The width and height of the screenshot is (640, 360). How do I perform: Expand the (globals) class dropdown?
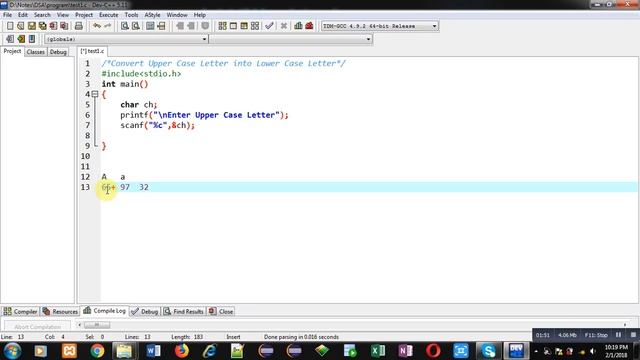[126, 39]
